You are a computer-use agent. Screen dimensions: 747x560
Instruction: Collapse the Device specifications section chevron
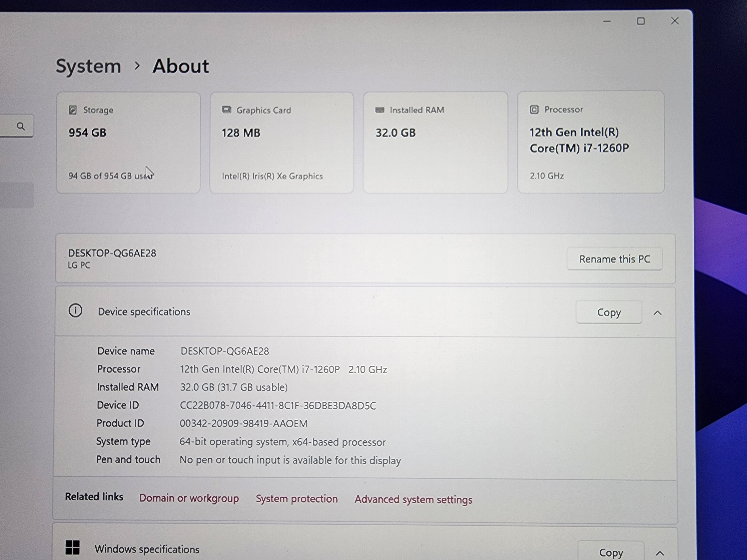click(x=657, y=313)
